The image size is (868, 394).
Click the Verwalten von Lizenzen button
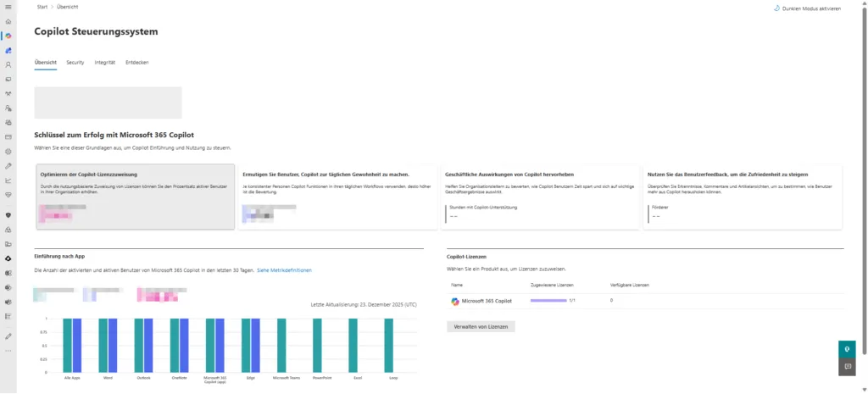tap(481, 326)
